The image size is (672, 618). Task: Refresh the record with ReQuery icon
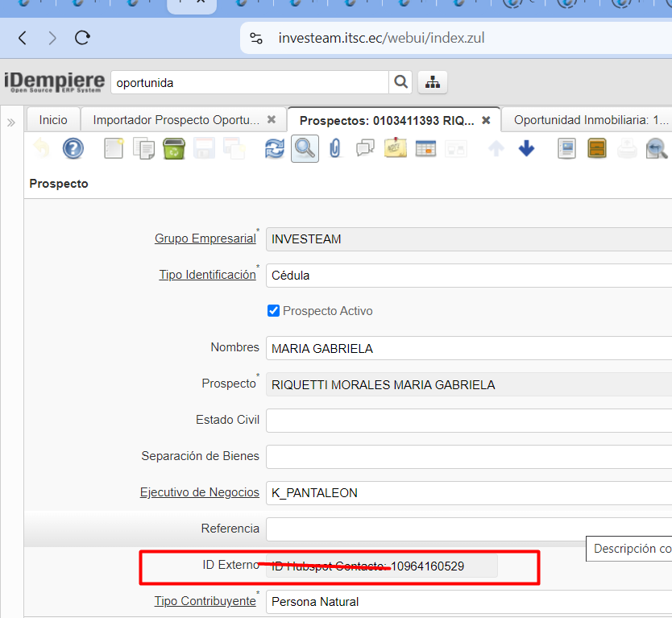coord(275,148)
